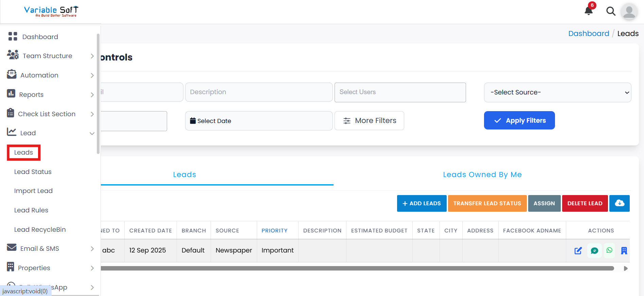Click the Branch column header
Screen dimensions: 644x296
pyautogui.click(x=194, y=230)
